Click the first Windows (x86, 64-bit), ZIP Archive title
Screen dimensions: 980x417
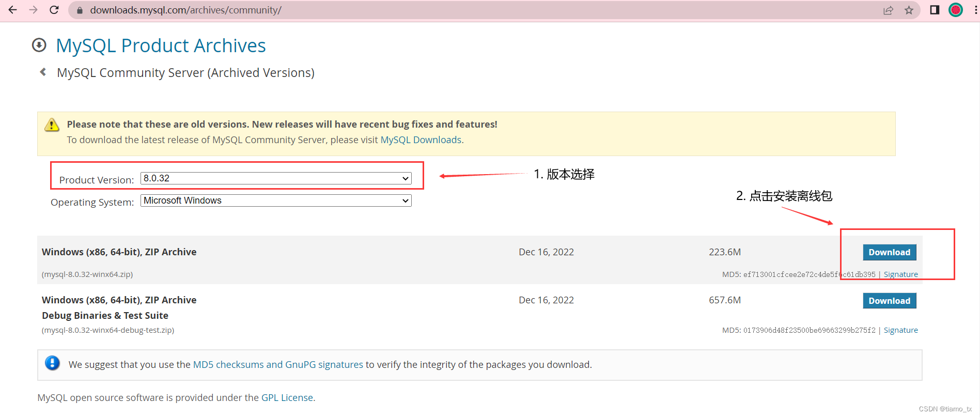[119, 252]
